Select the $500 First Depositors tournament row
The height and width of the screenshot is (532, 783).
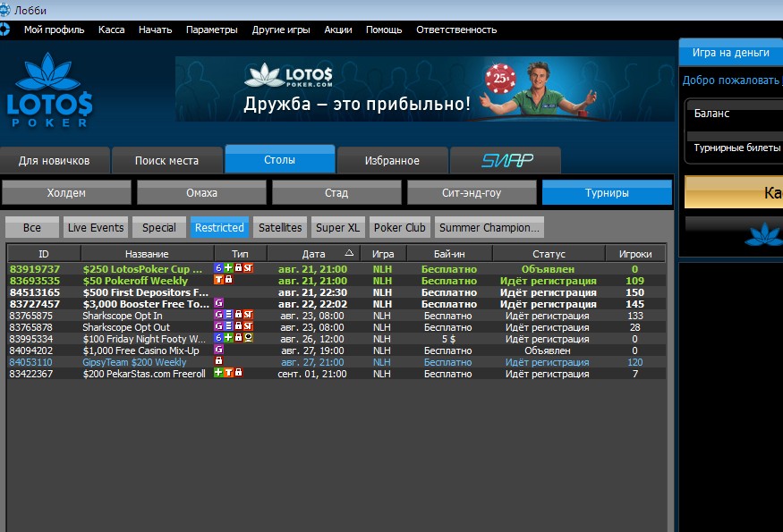[x=336, y=292]
